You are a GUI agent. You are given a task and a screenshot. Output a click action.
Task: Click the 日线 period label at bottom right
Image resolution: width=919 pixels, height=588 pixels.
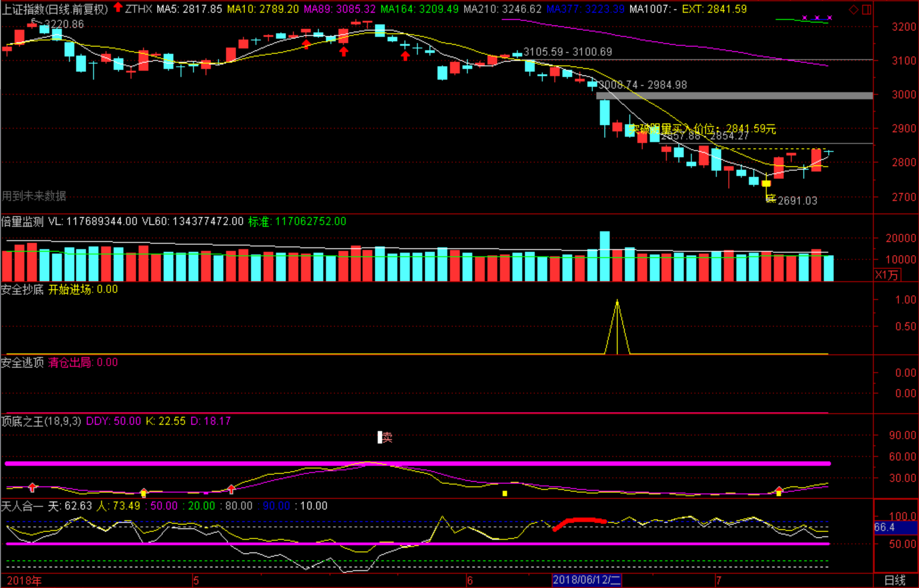point(895,580)
